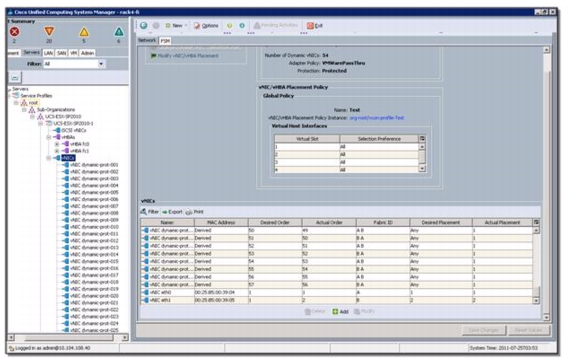Click the Add button below vNICs table

[340, 311]
